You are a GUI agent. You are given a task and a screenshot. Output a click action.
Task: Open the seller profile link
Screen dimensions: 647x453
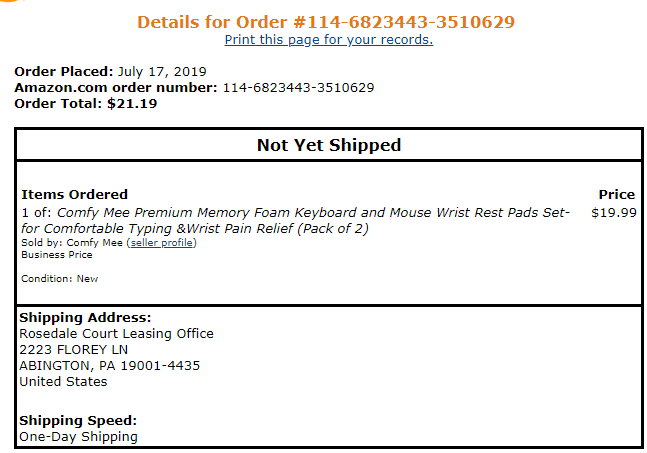(x=161, y=243)
